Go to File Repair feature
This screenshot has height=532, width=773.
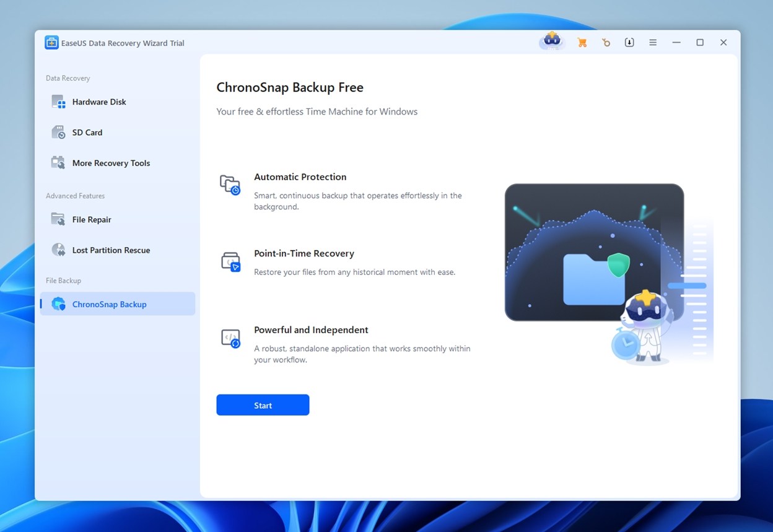(118, 219)
